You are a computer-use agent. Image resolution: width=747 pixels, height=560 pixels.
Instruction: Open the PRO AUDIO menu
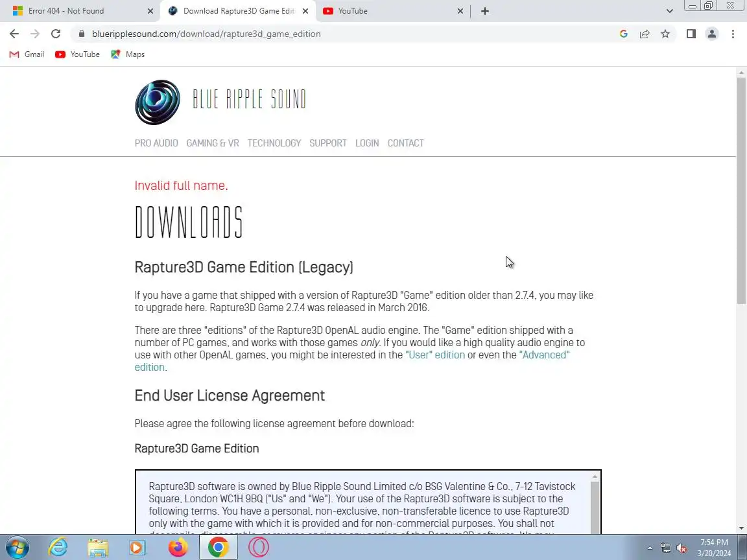point(156,143)
